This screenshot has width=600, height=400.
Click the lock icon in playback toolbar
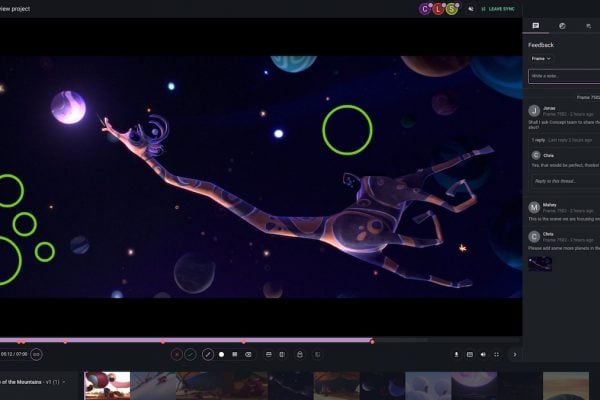[x=300, y=354]
